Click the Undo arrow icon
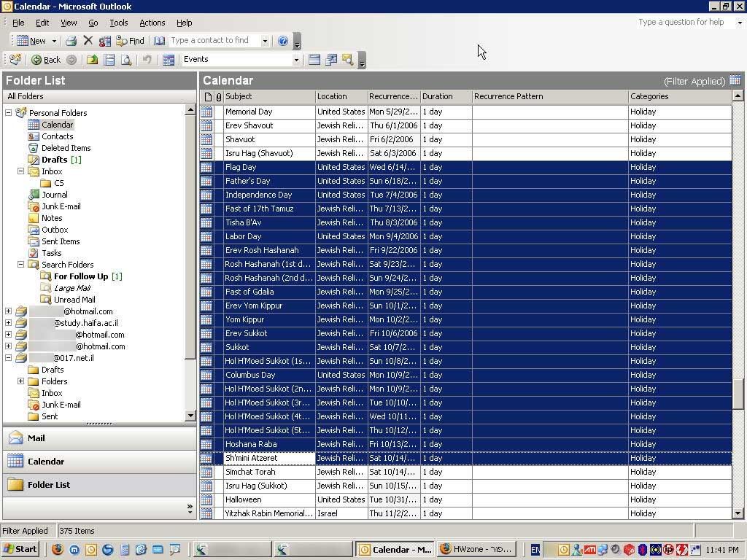The image size is (747, 560). pyautogui.click(x=147, y=60)
